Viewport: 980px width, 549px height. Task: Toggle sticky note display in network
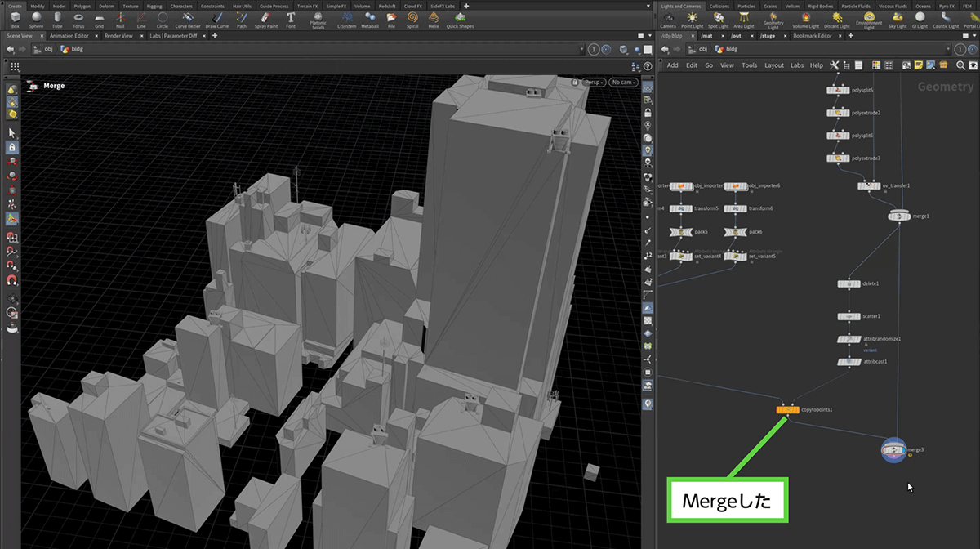(x=918, y=65)
